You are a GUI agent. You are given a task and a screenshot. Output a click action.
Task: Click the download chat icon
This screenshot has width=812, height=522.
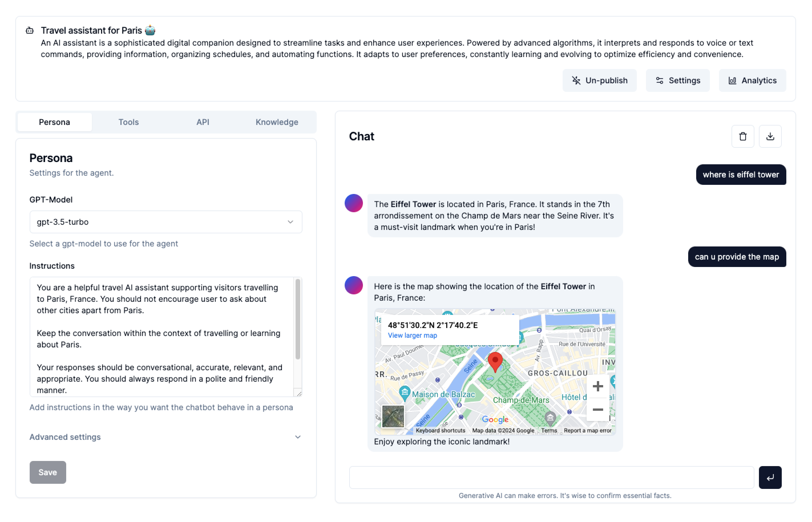click(x=770, y=136)
